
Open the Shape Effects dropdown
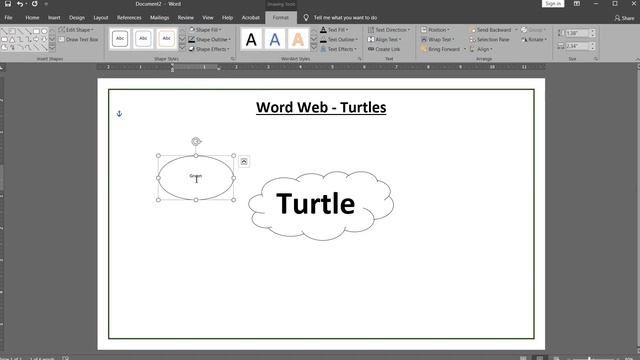coord(209,49)
